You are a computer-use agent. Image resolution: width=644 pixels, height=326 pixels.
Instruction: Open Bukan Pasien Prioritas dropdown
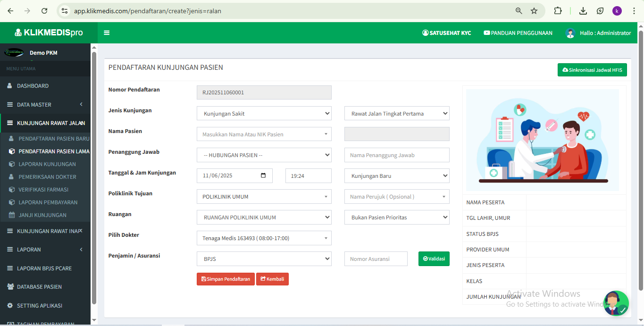point(397,217)
